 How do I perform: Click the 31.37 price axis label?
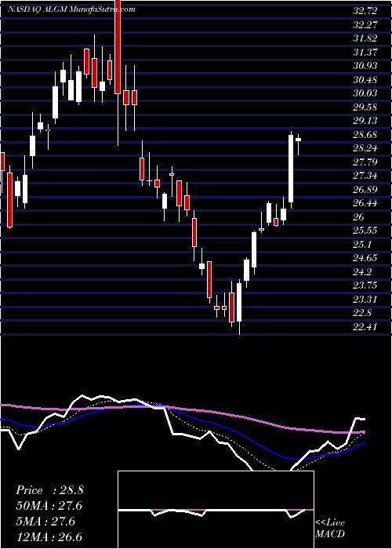coord(365,53)
